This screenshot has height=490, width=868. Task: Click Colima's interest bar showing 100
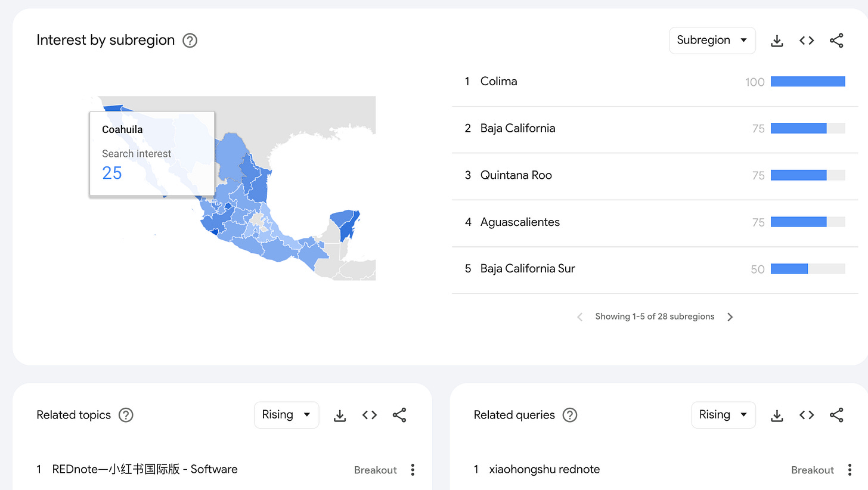[x=808, y=82]
